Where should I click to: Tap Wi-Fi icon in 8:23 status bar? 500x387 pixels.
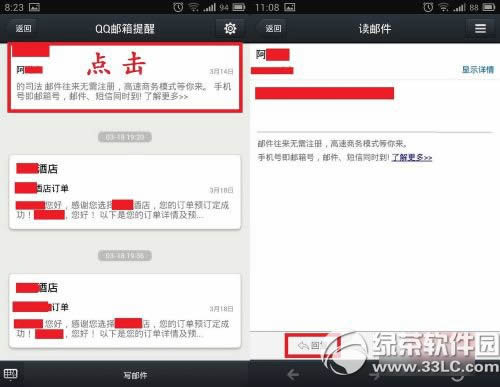pos(194,7)
